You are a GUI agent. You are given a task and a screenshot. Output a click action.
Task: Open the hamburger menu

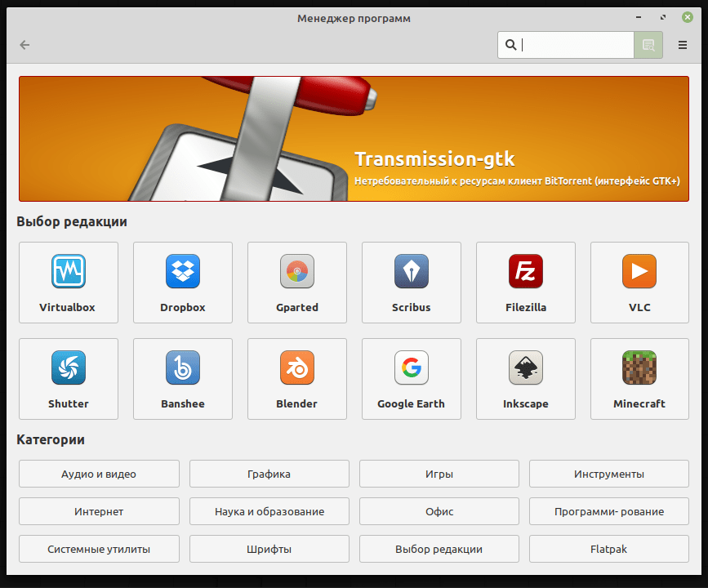pyautogui.click(x=682, y=45)
